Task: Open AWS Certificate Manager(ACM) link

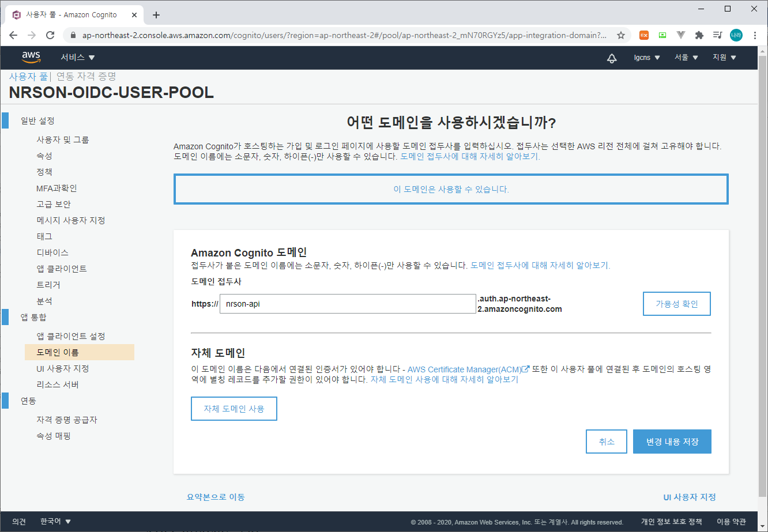Action: click(468, 369)
